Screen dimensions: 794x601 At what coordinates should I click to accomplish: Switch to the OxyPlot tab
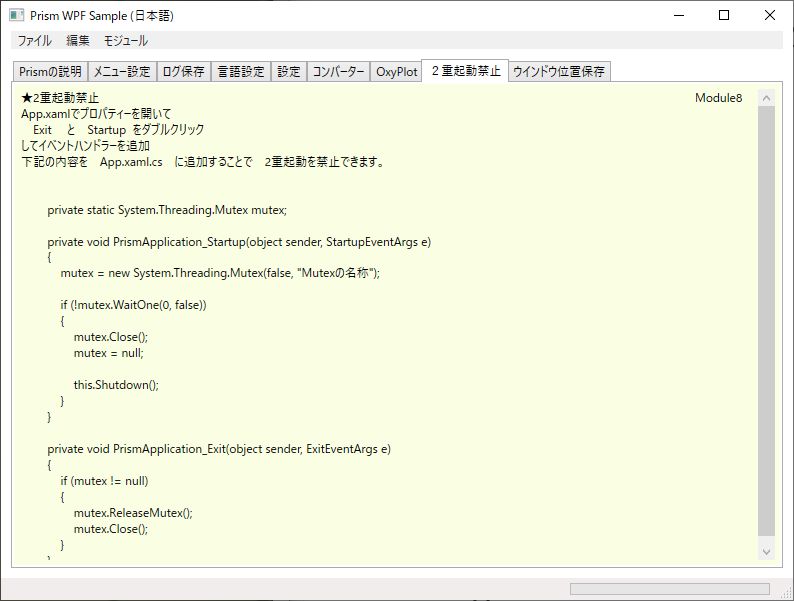click(x=396, y=71)
